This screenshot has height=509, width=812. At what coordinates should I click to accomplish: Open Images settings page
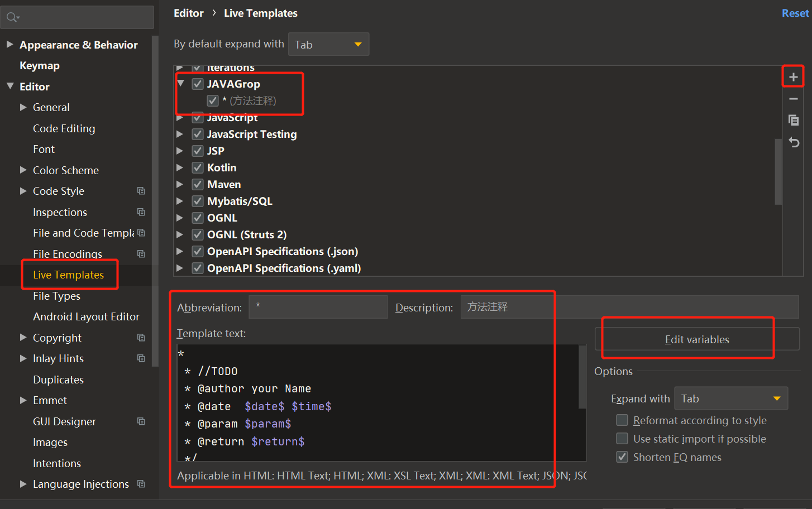tap(50, 442)
